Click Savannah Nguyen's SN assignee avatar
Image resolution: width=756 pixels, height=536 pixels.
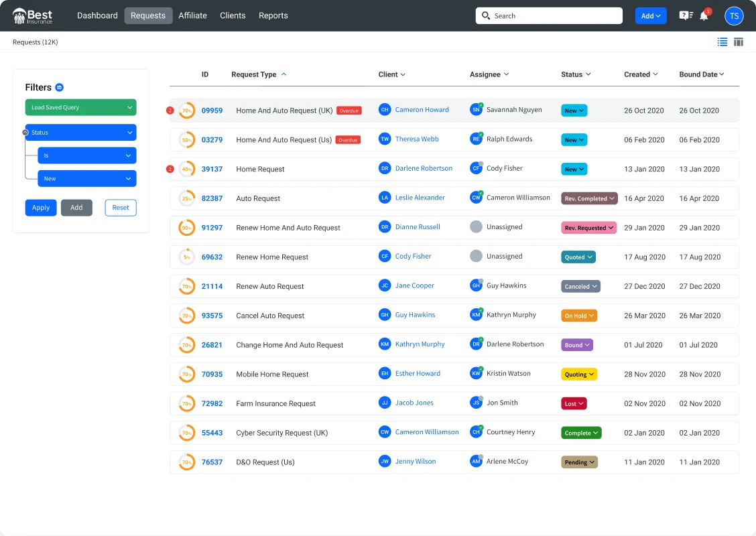(476, 109)
